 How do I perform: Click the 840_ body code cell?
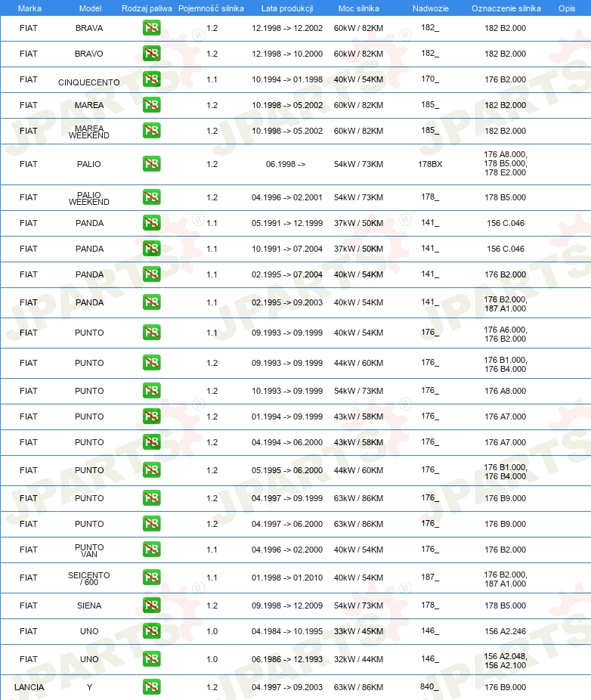point(429,686)
